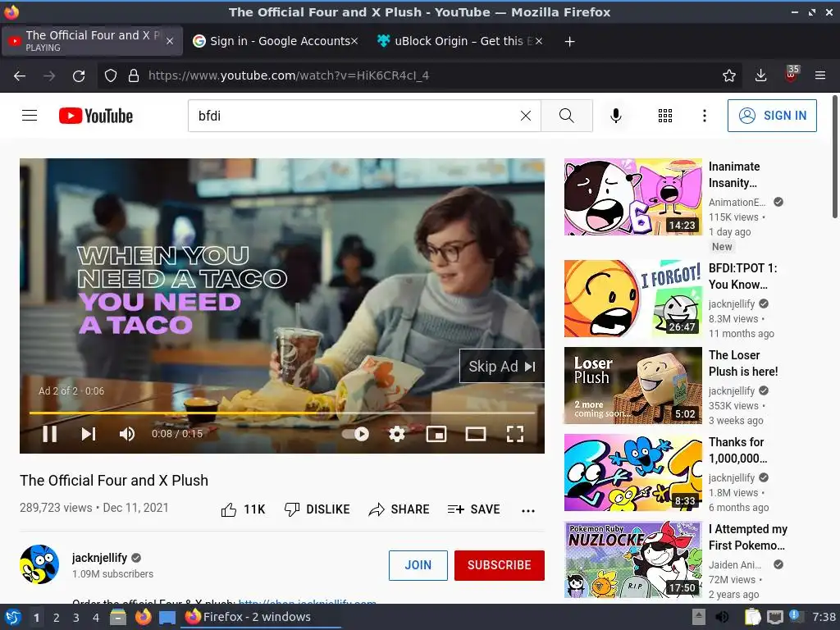Viewport: 840px width, 630px height.
Task: Click the DISLIKE thumbs down button
Action: pos(317,509)
